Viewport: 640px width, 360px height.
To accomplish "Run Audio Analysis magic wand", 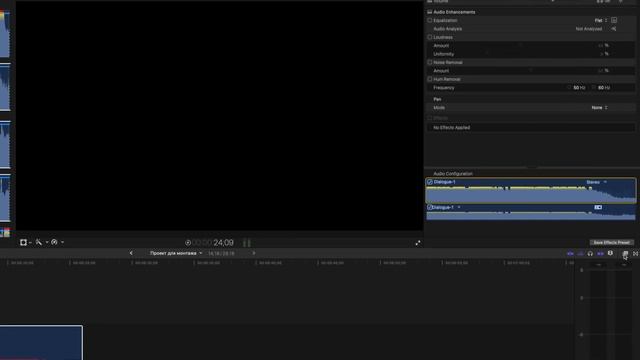I will (x=613, y=29).
